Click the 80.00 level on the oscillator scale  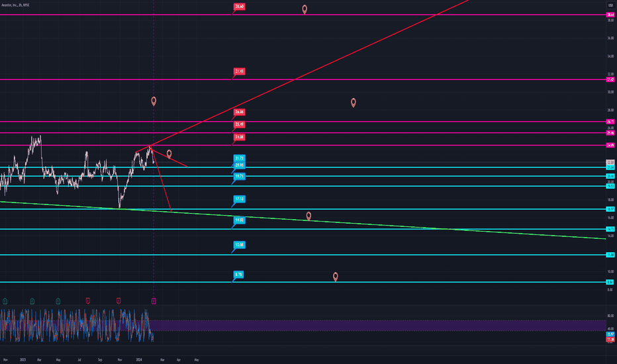pos(610,316)
